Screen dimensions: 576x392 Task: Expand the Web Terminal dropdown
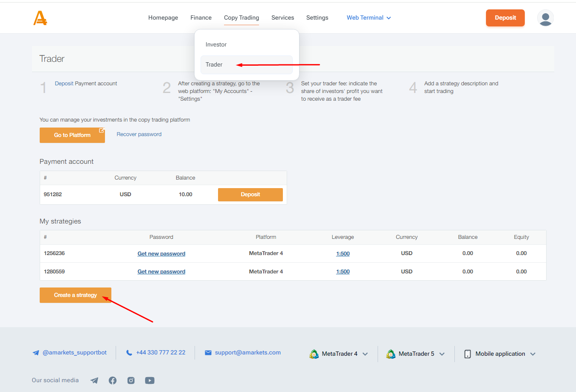(369, 18)
